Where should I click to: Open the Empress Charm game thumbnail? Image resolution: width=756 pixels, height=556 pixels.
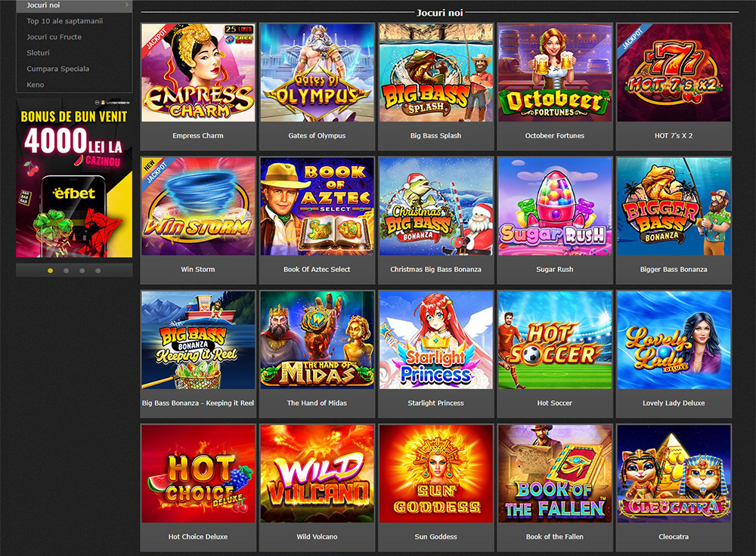pyautogui.click(x=198, y=73)
